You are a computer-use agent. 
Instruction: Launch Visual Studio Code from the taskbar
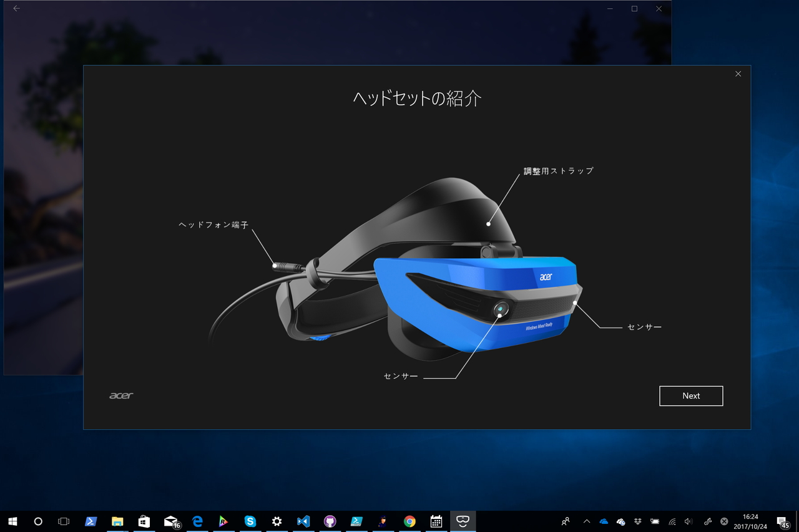pos(303,521)
